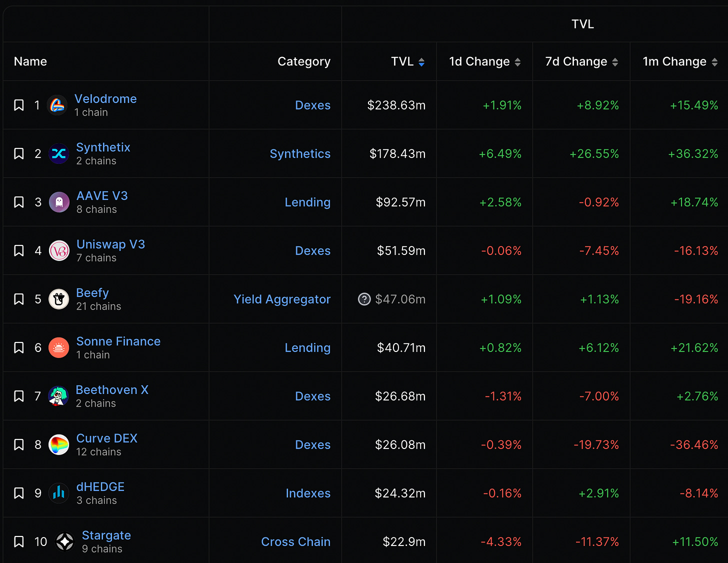The height and width of the screenshot is (563, 728).
Task: Click the Synthetix logo icon
Action: (x=59, y=153)
